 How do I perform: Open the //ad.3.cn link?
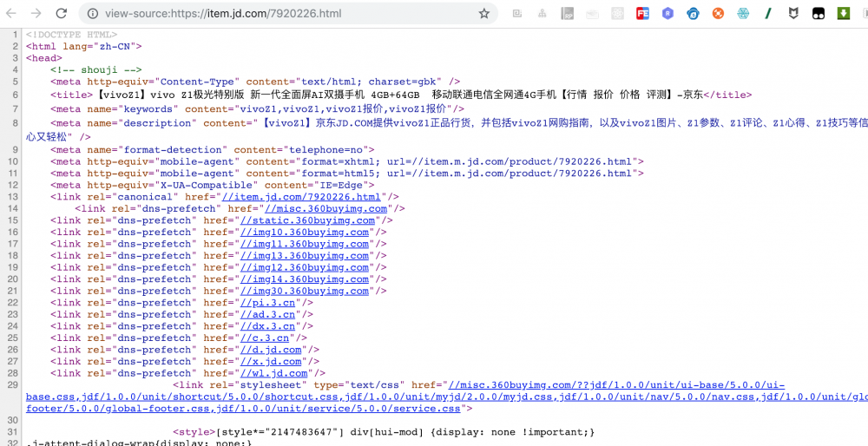(x=268, y=314)
